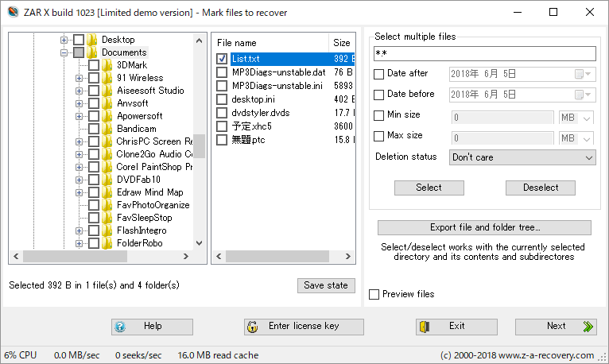Open the Max size unit MB dropdown
The width and height of the screenshot is (609, 364).
(576, 138)
